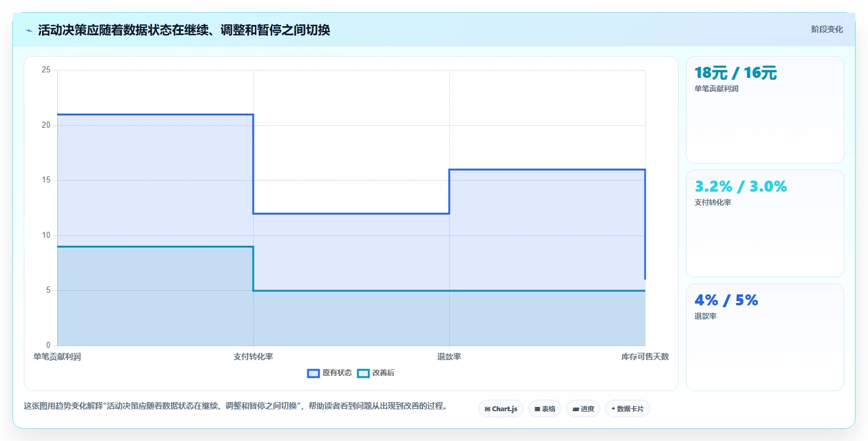Click the teal 改善后 step line at 9
The height and width of the screenshot is (441, 868).
[x=155, y=246]
